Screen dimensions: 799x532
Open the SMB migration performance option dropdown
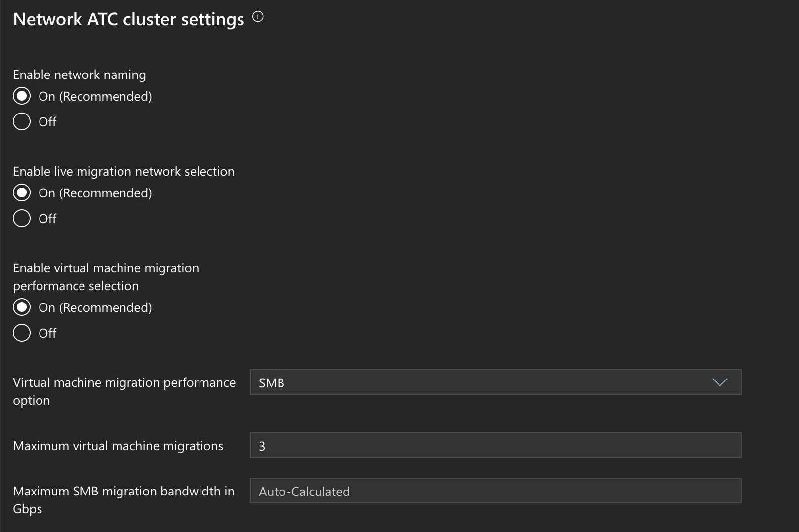tap(495, 382)
